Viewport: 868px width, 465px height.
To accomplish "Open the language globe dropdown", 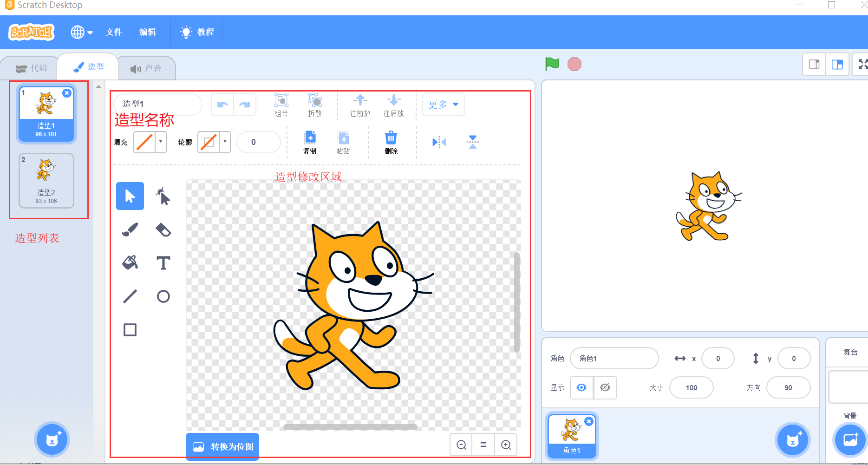I will [x=82, y=32].
